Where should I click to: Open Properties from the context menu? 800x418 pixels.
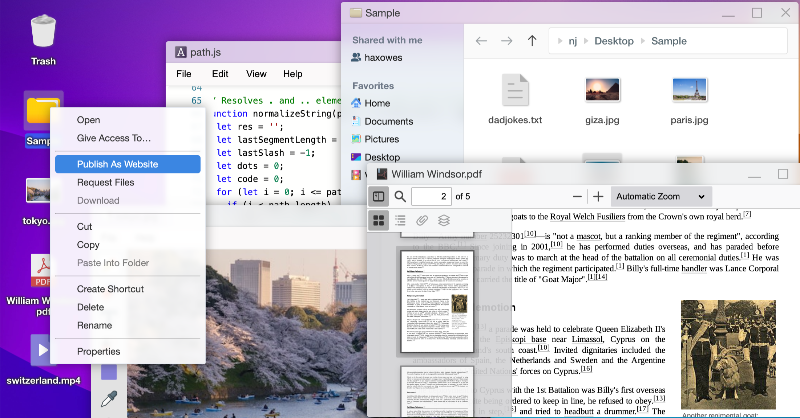click(x=98, y=351)
